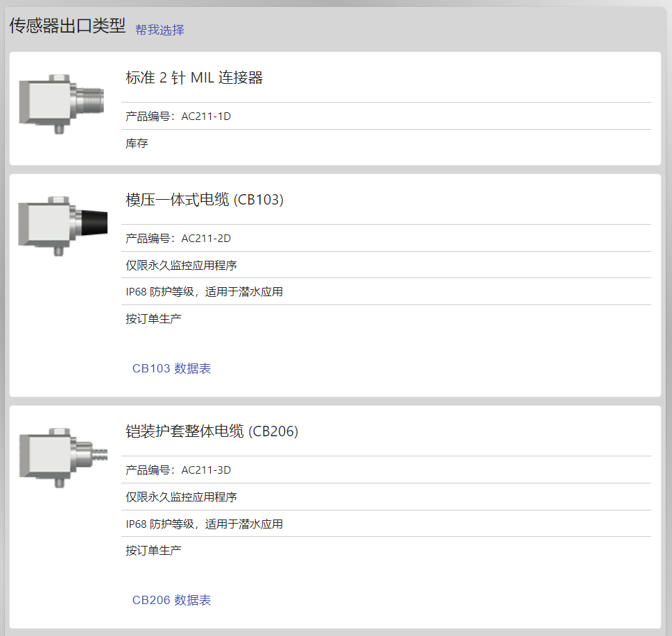This screenshot has width=672, height=636.
Task: Click the 库存 stock status text
Action: click(x=137, y=143)
